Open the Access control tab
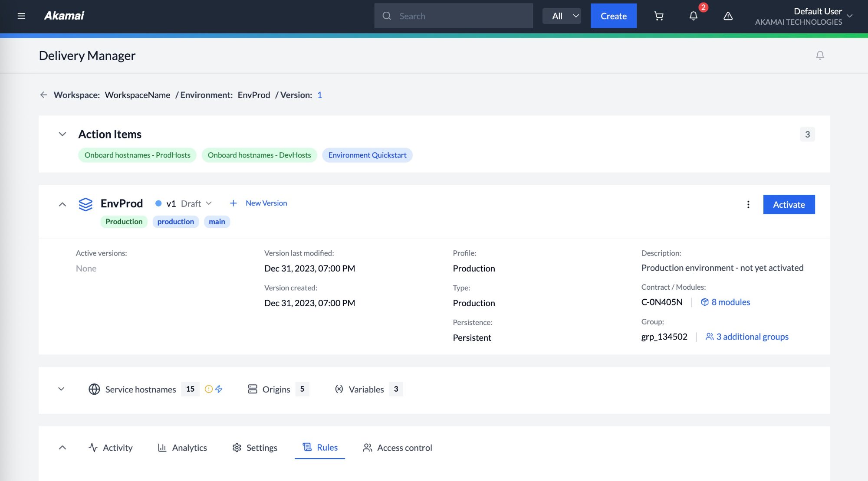The image size is (868, 481). click(396, 448)
